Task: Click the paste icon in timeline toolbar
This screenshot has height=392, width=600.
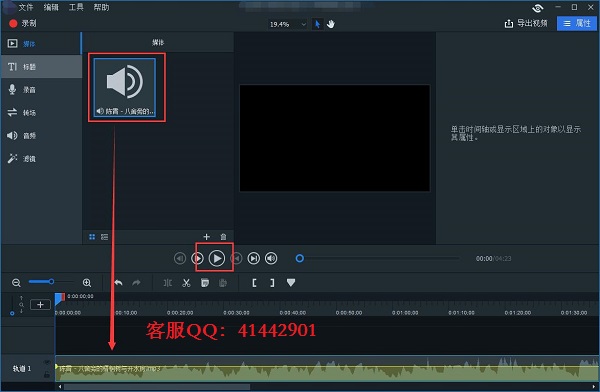Action: pyautogui.click(x=223, y=283)
